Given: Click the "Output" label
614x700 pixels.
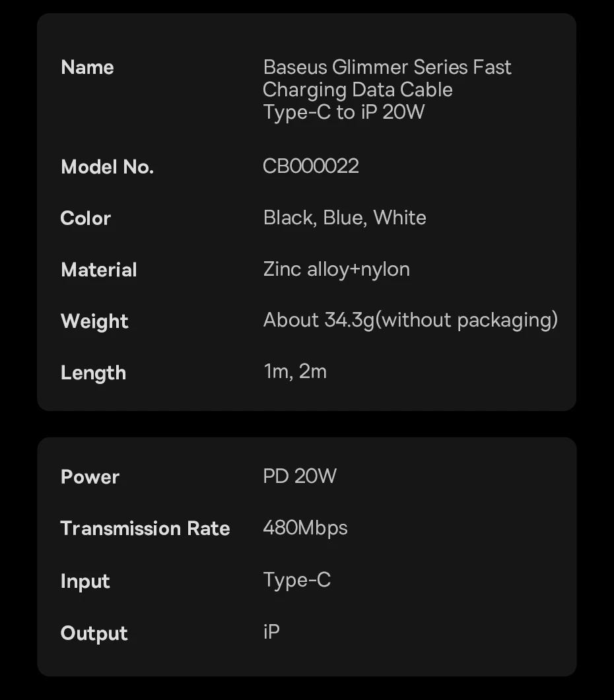Looking at the screenshot, I should coord(94,633).
